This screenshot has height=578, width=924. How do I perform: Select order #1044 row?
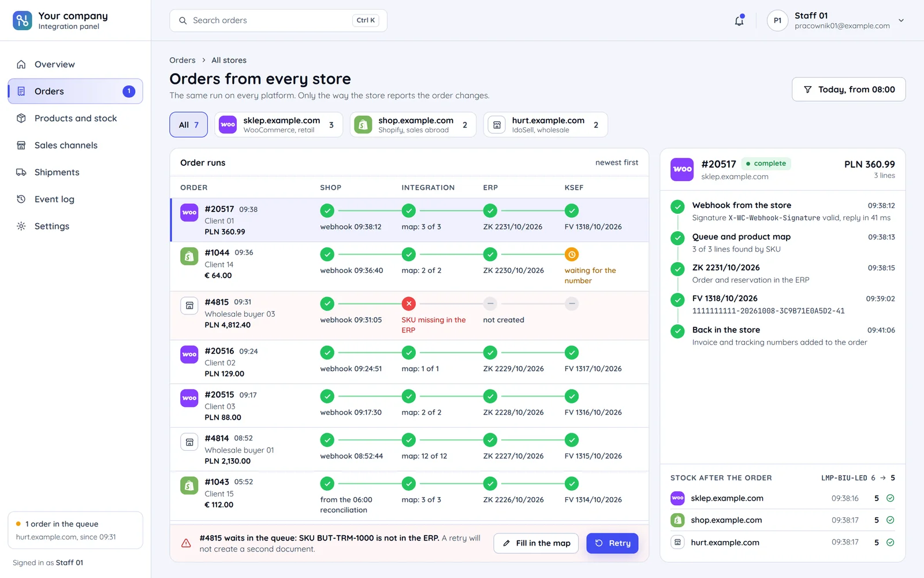[409, 266]
